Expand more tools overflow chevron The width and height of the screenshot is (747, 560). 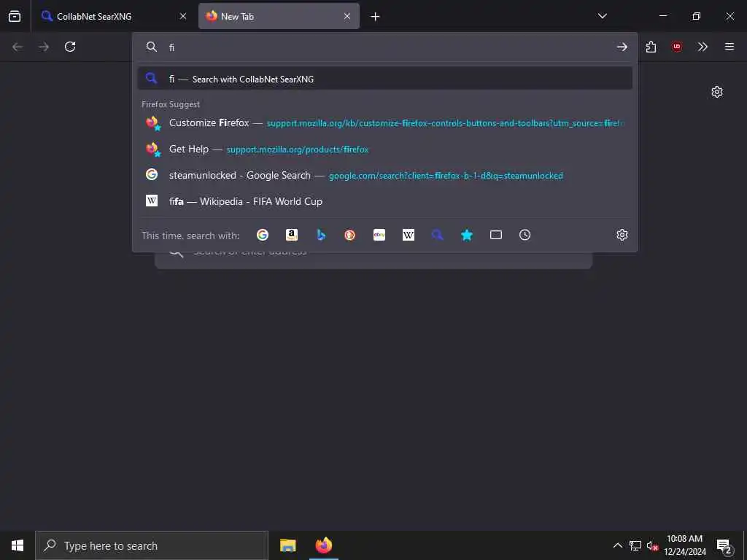coord(703,47)
